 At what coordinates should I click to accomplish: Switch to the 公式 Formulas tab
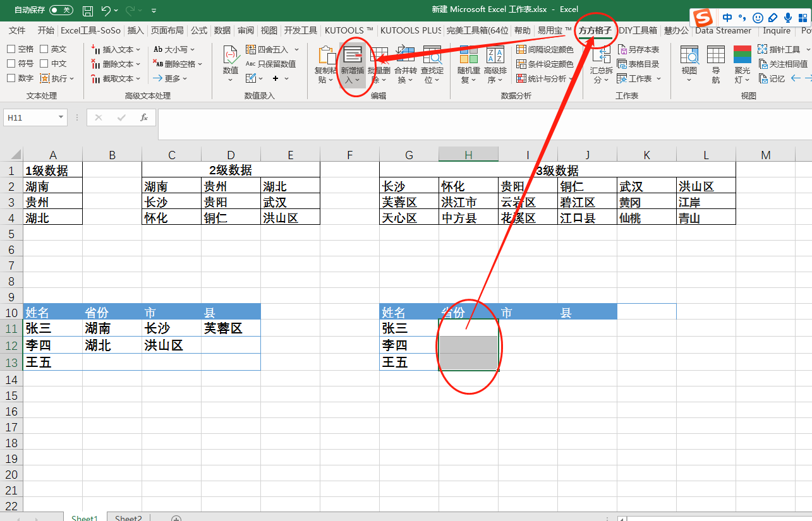coord(199,30)
